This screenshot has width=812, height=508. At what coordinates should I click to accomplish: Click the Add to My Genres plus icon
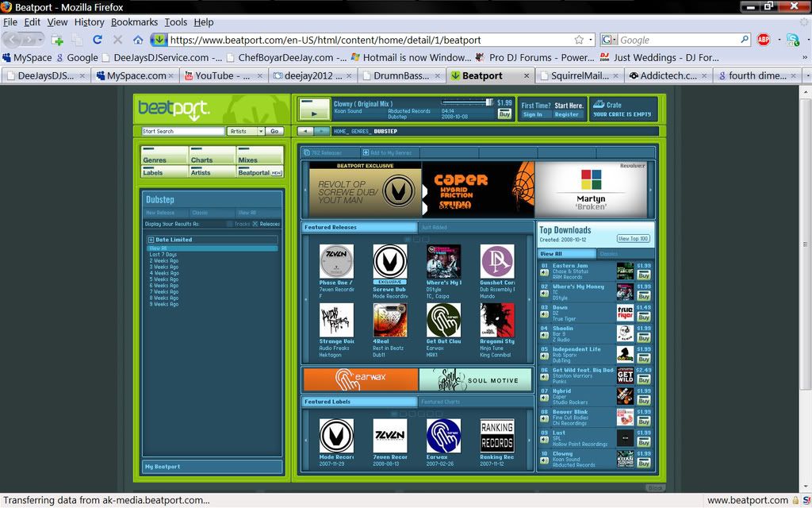point(366,152)
